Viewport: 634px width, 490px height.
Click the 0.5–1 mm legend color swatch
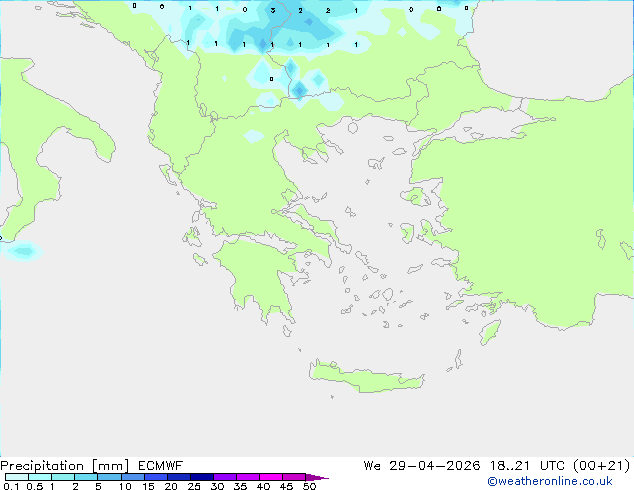[x=40, y=477]
